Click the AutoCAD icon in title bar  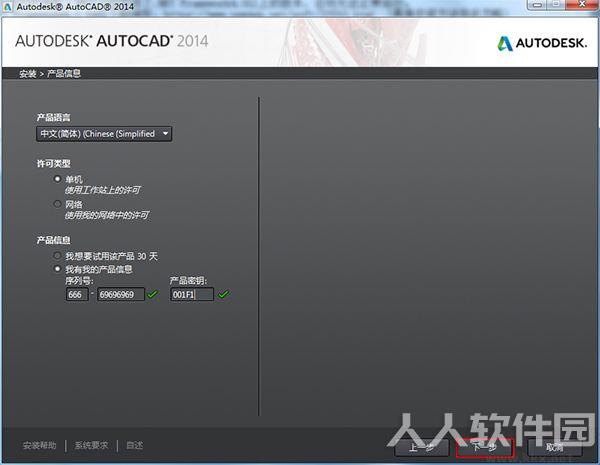tap(7, 7)
